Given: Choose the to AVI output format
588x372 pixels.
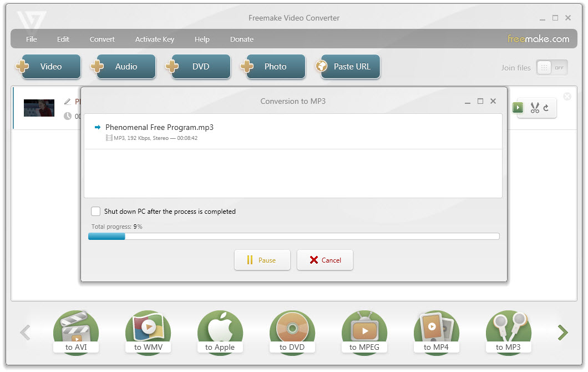Looking at the screenshot, I should (76, 332).
